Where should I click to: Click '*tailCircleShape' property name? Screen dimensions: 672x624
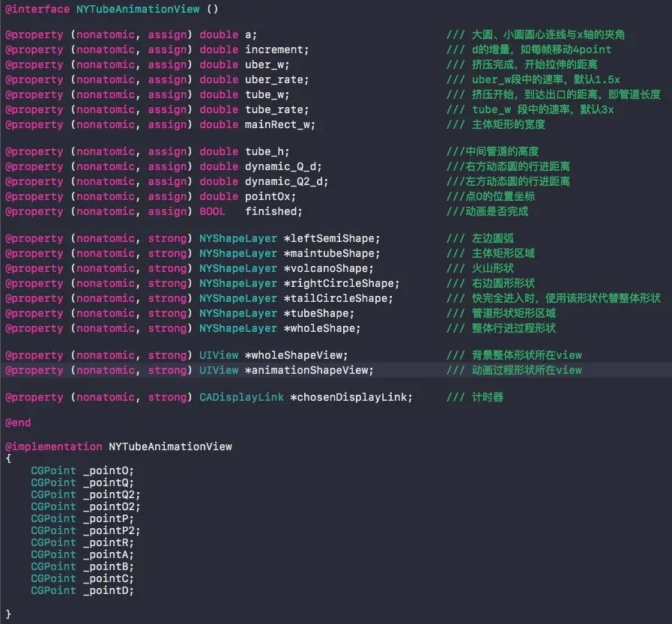click(x=335, y=299)
